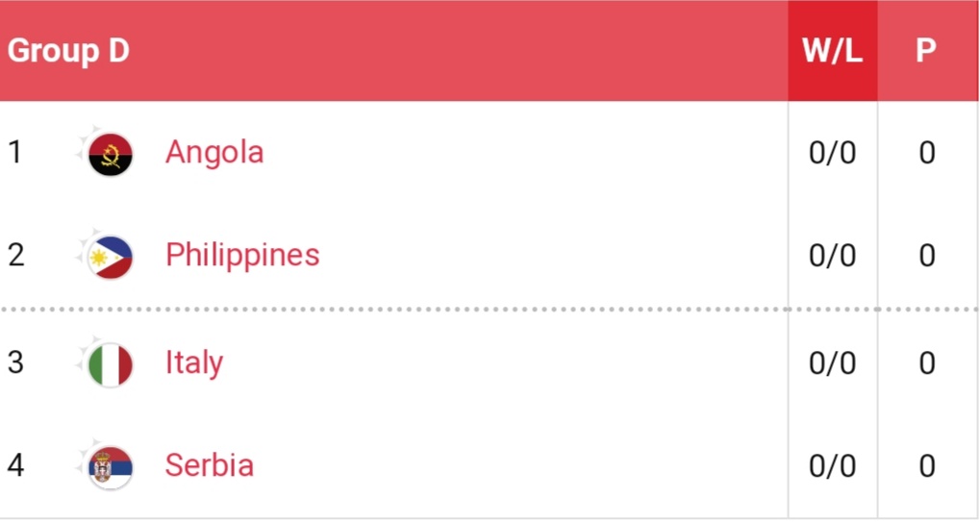Click rank number 1 beside Angola

click(14, 153)
